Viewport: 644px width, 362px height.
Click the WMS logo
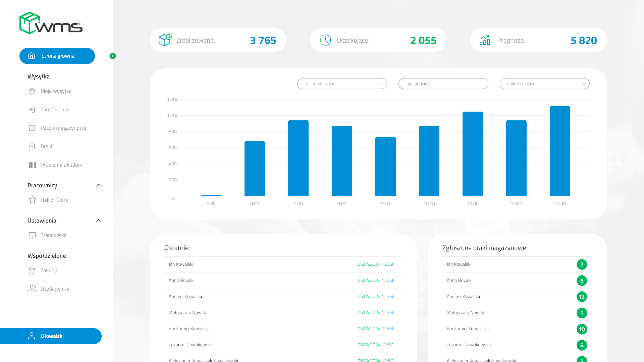(x=51, y=23)
